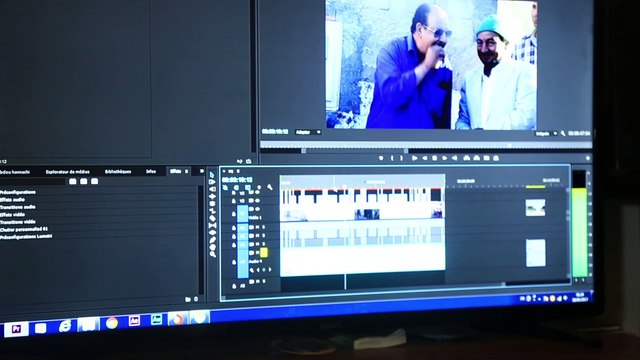Switch to the Infos tab
640x360 pixels.
(x=151, y=171)
